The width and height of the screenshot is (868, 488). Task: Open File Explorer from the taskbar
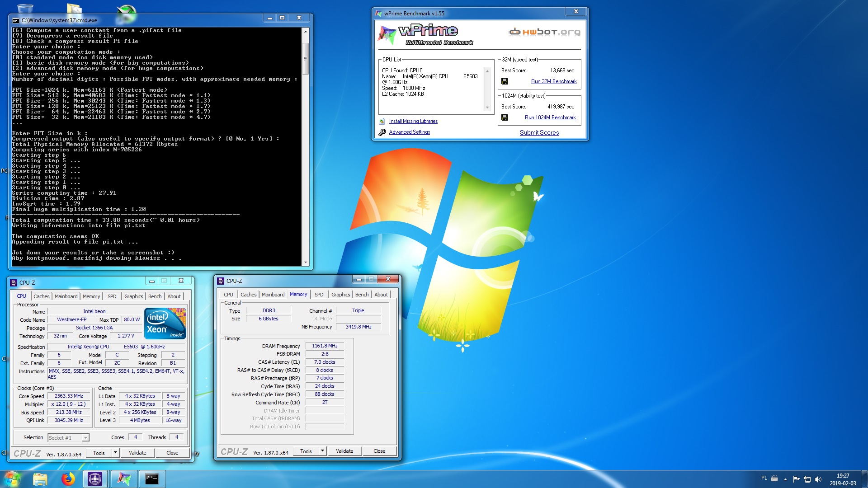pos(40,479)
